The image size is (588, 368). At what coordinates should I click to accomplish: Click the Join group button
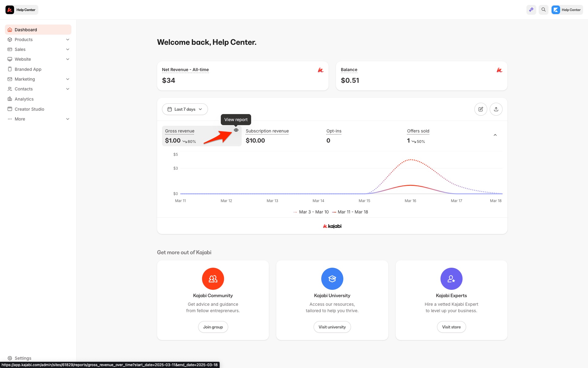[x=213, y=327]
